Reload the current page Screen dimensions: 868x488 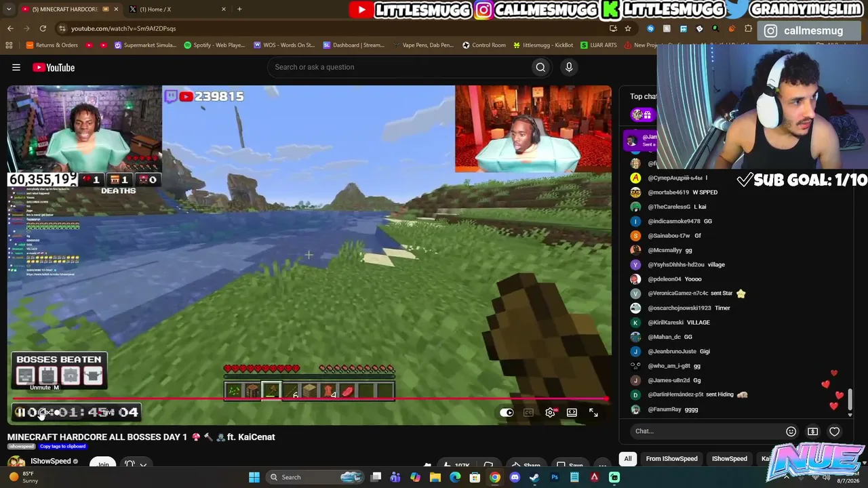[x=43, y=28]
